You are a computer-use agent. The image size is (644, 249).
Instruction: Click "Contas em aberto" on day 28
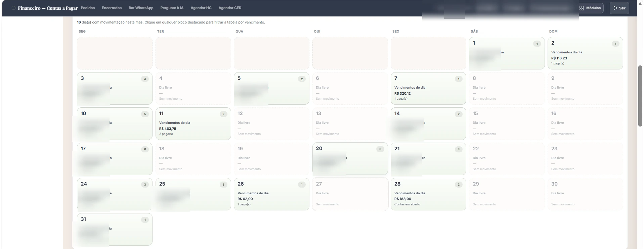[407, 204]
